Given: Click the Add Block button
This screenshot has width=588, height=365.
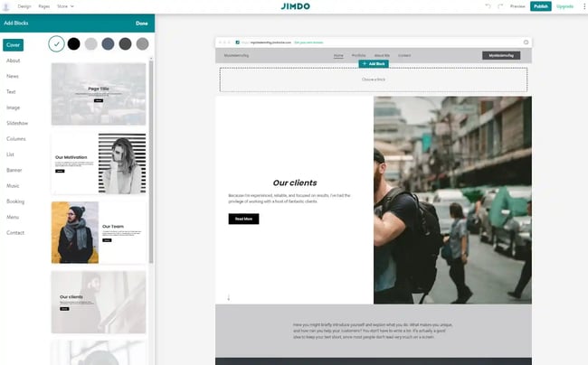Looking at the screenshot, I should (x=373, y=64).
